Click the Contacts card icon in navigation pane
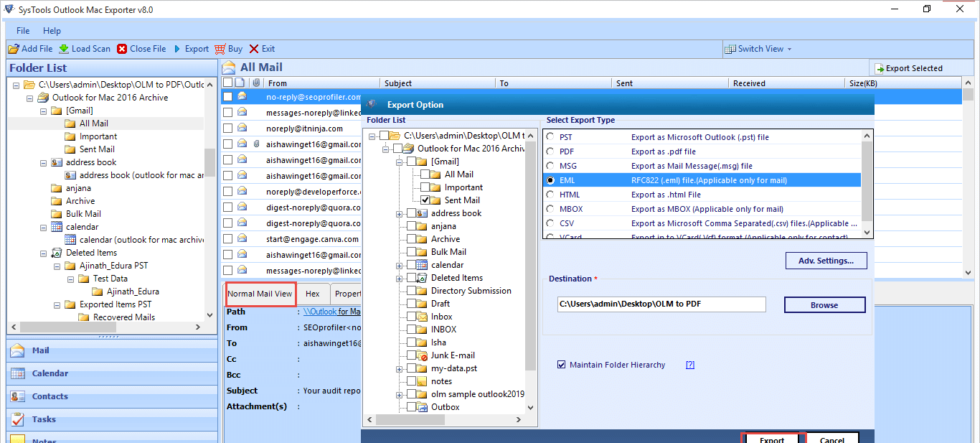Viewport: 980px width, 443px height. (x=17, y=396)
